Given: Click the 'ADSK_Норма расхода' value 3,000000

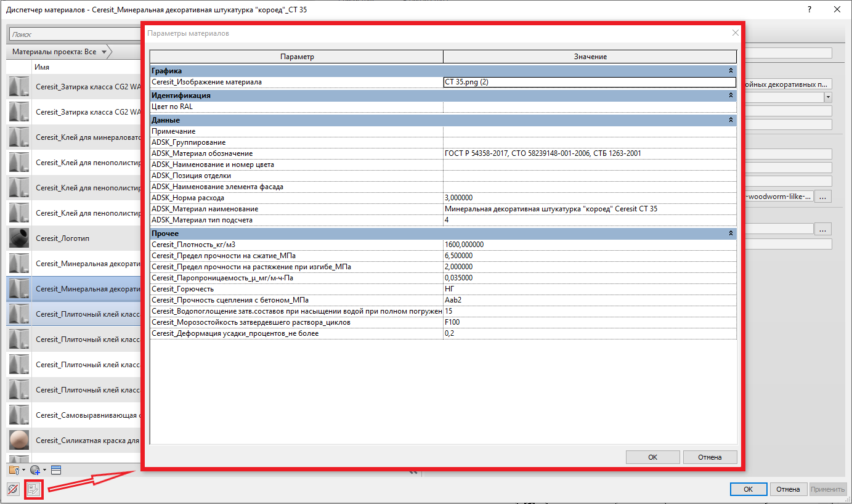Looking at the screenshot, I should pos(590,198).
